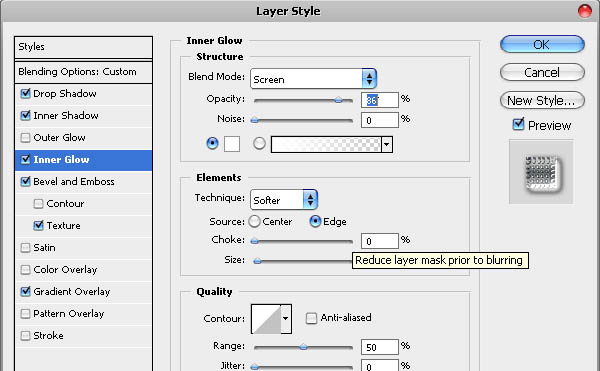Screen dimensions: 600x371
Task: Click the Contour shape thumbnail
Action: 266,319
